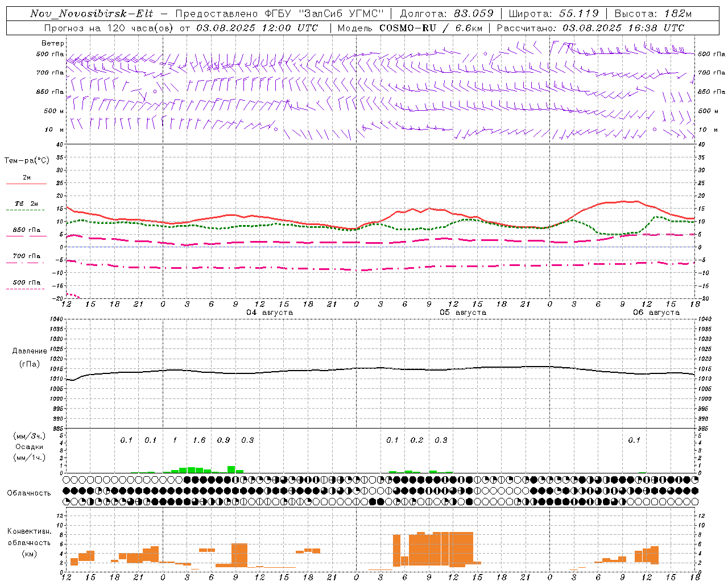Viewport: 728px width, 582px height.
Task: Select the elevation text Высота: 182м
Action: pos(653,14)
